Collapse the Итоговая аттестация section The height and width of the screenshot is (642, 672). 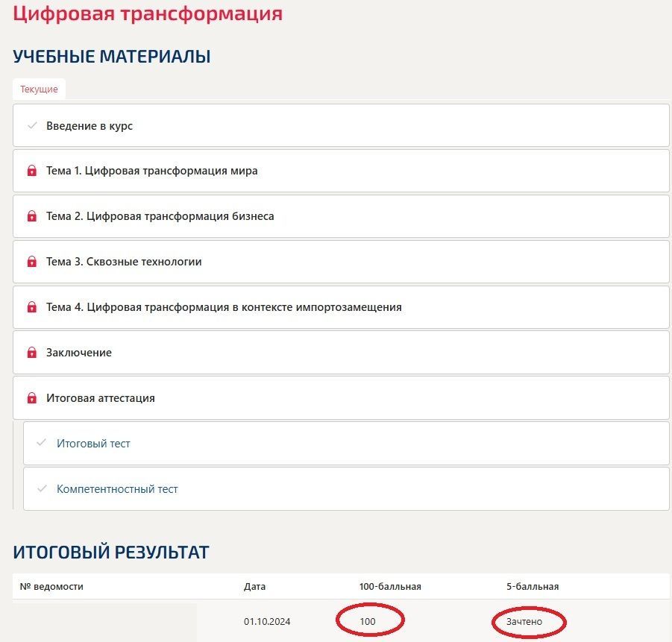341,397
